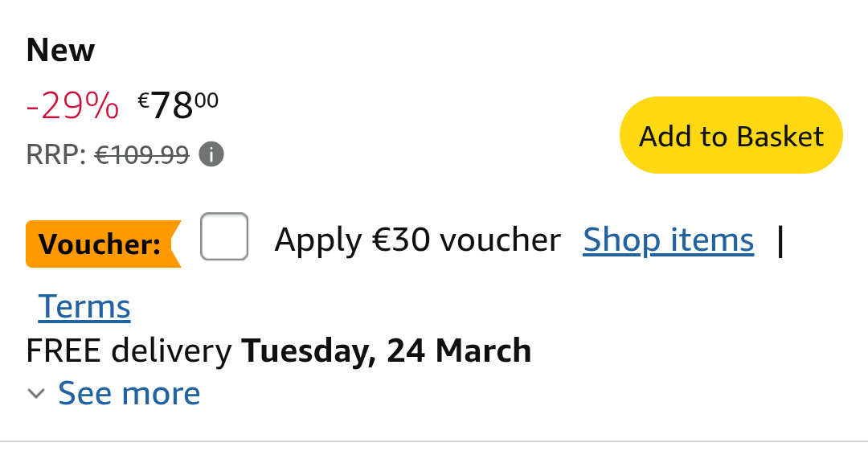Click the FREE delivery text

[129, 351]
